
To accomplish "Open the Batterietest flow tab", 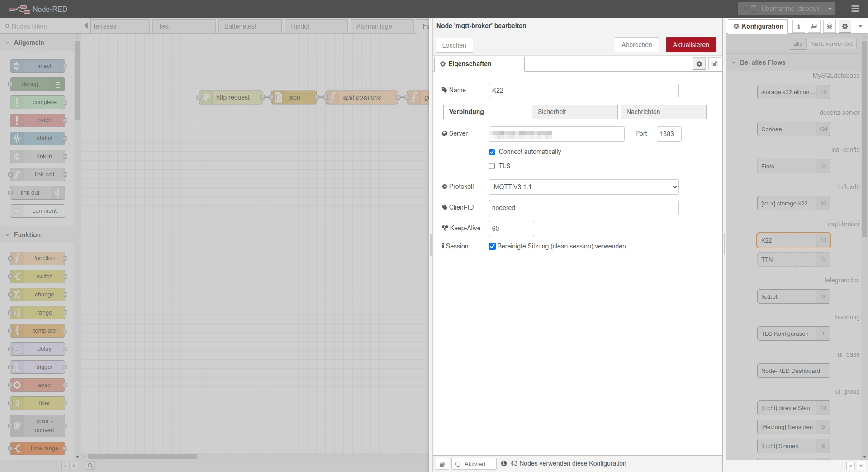I will pos(250,26).
